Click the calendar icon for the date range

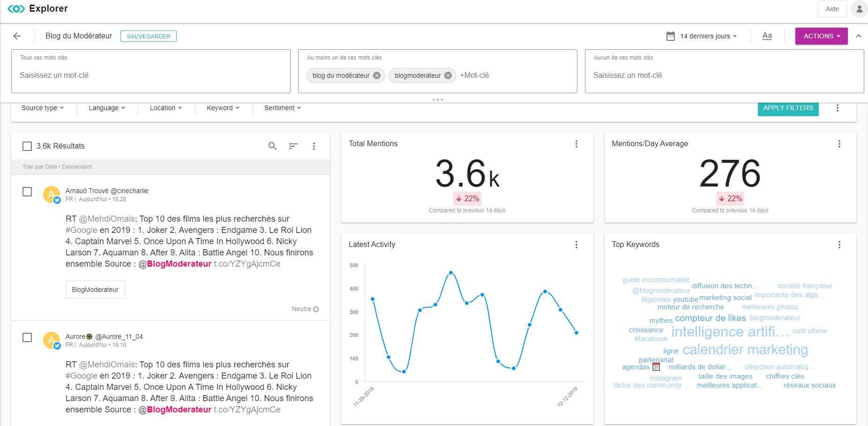click(x=670, y=36)
